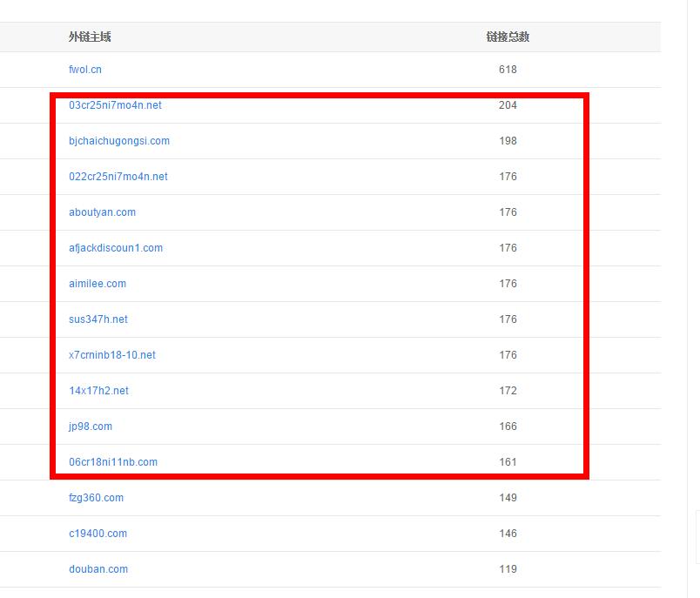Select x7crninb18-10.net domain link

tap(112, 355)
